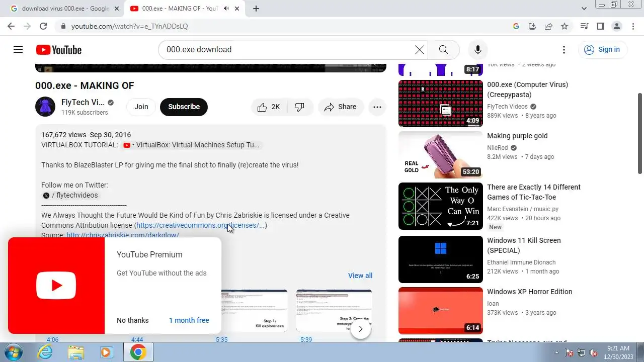Viewport: 644px width, 362px height.
Task: Open the Windows Start menu
Action: coord(14,352)
